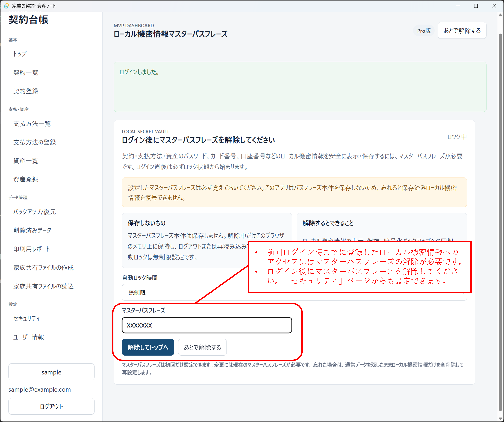
Task: Select 家族共有ファイルの読込
Action: pos(43,286)
